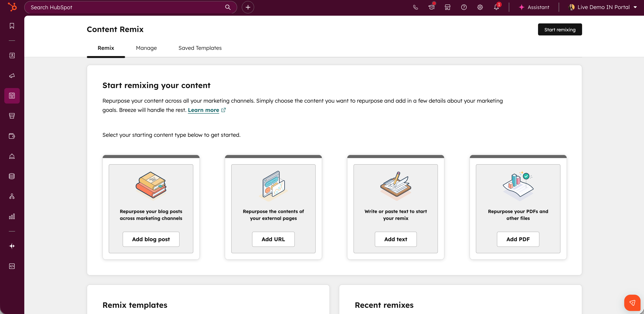Viewport: 644px width, 314px height.
Task: Switch to the Manage tab
Action: 146,48
